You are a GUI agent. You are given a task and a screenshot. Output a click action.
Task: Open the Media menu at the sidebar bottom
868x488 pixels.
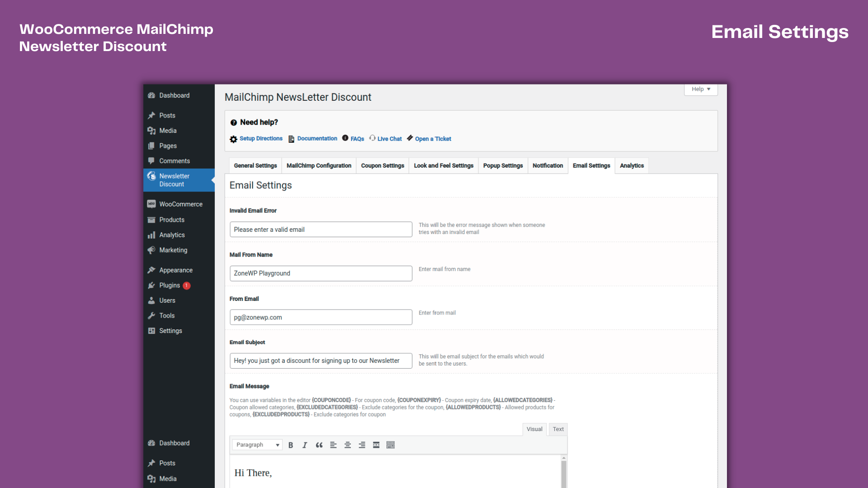click(179, 479)
